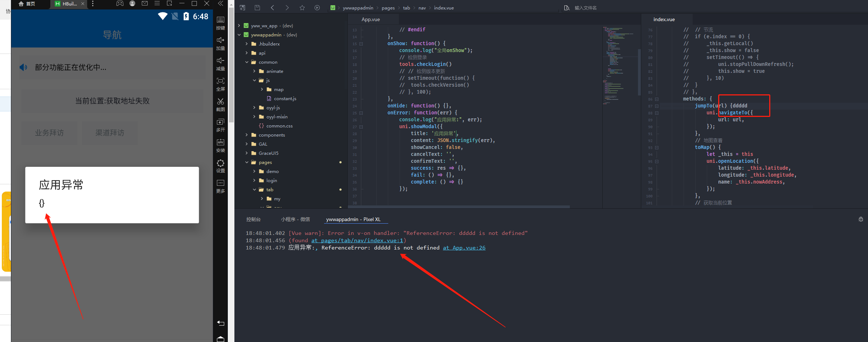Open the at App.vue:26 console link
Viewport: 868px width, 342px height.
(x=464, y=248)
